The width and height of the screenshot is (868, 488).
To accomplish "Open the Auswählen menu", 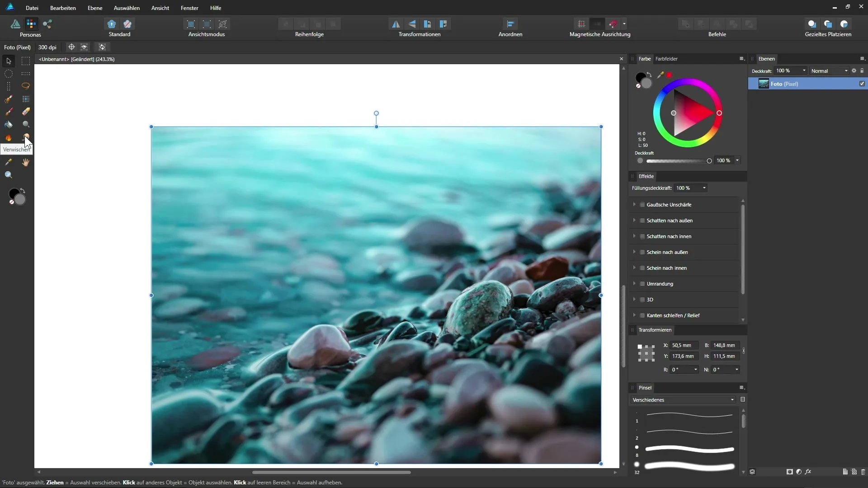I will (x=127, y=8).
